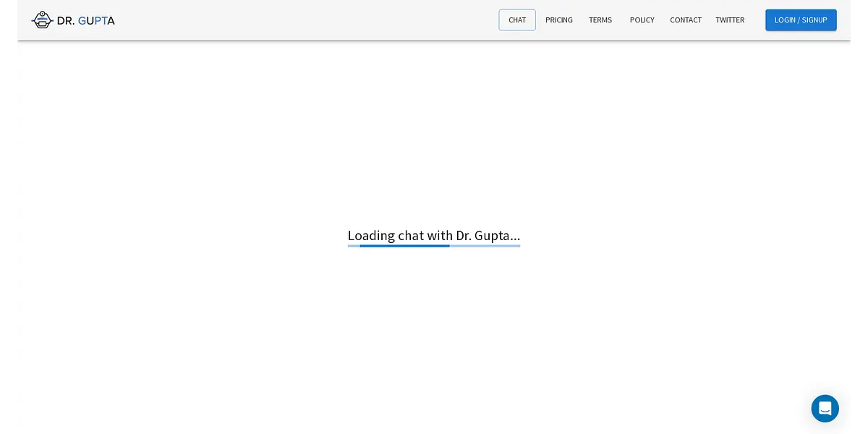View the POLICY page

coord(642,20)
